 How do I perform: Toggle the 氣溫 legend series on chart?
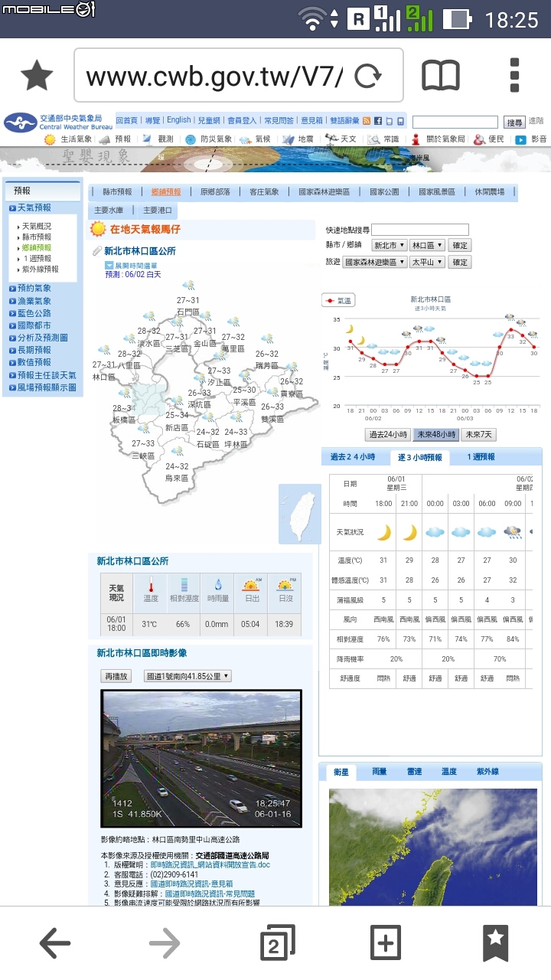pyautogui.click(x=337, y=302)
